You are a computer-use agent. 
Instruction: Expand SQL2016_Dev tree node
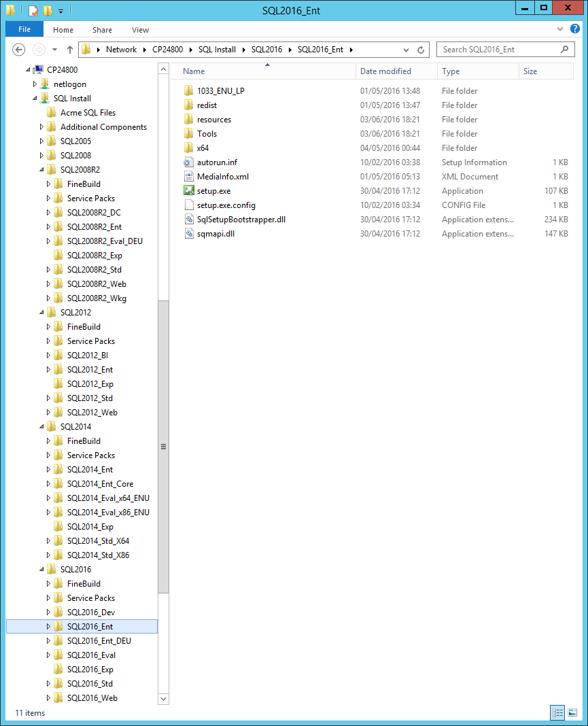pyautogui.click(x=48, y=612)
